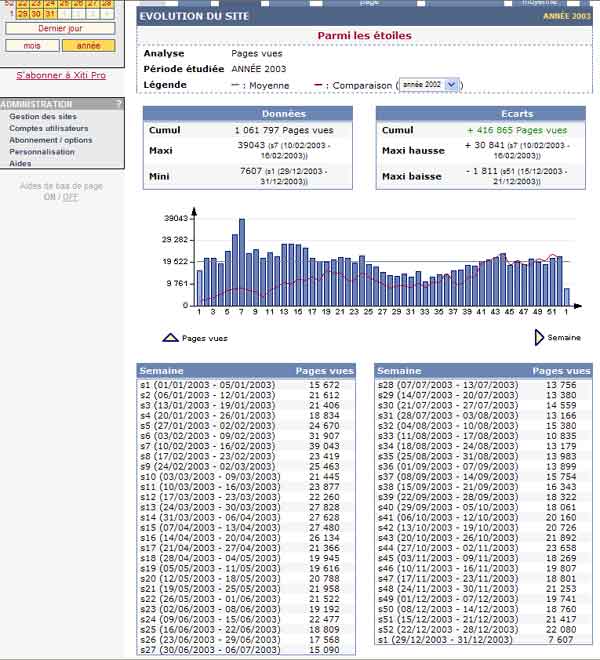600x660 pixels.
Task: Open Aides menu entry
Action: click(x=20, y=163)
